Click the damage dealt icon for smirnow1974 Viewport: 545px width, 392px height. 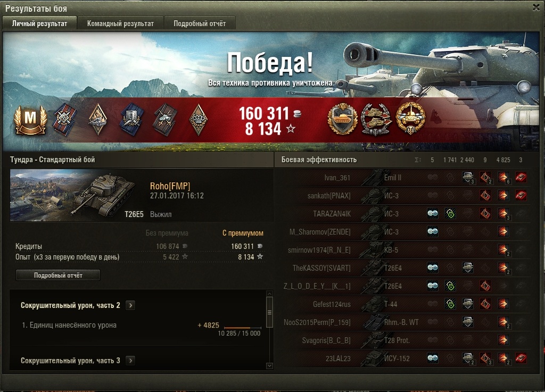tap(503, 249)
